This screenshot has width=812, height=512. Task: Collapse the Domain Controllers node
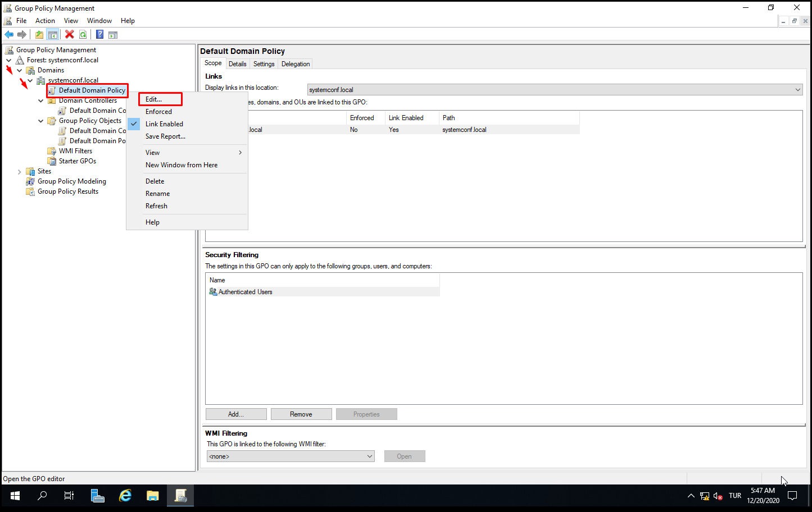(x=41, y=100)
